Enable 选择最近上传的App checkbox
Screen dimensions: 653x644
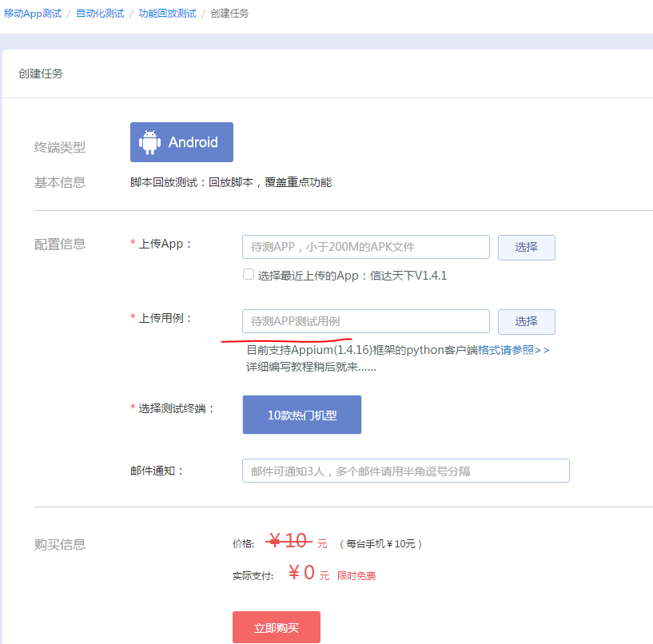[x=249, y=275]
